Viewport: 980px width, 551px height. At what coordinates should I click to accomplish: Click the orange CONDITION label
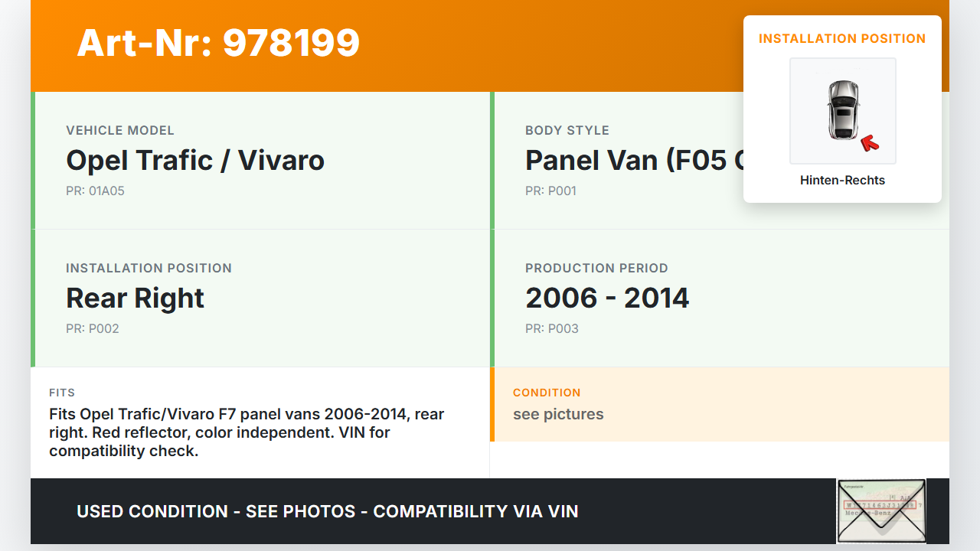(547, 393)
